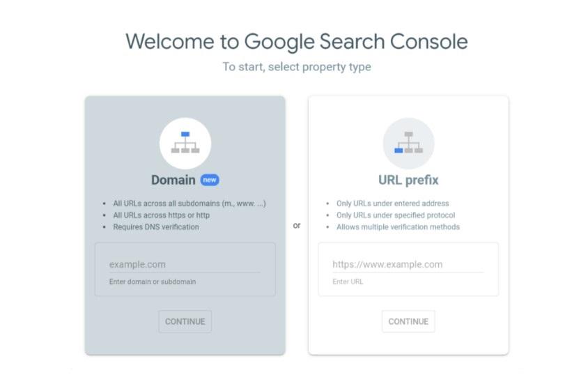This screenshot has height=391, width=588.
Task: Click the "All URLs across https or http" bullet
Action: (x=161, y=215)
